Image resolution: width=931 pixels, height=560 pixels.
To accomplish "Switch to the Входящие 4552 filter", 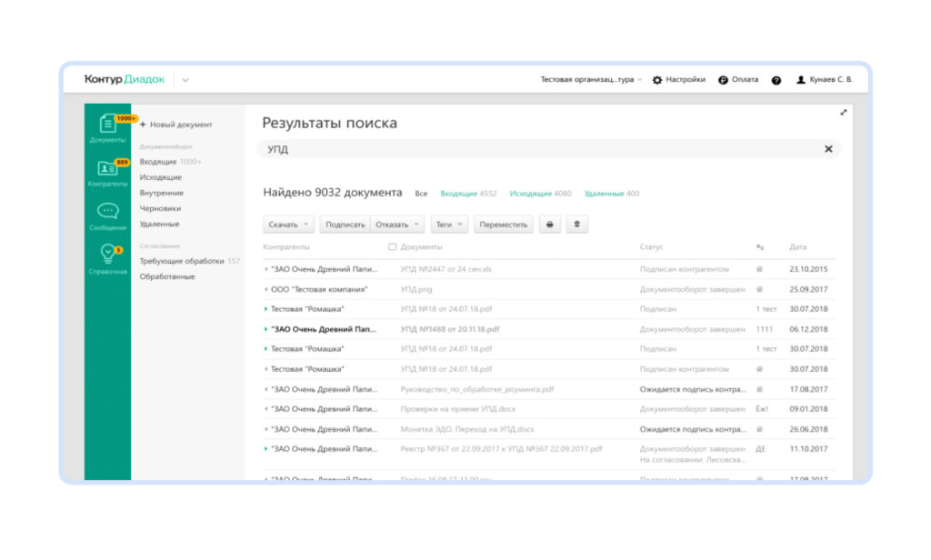I will (x=460, y=194).
